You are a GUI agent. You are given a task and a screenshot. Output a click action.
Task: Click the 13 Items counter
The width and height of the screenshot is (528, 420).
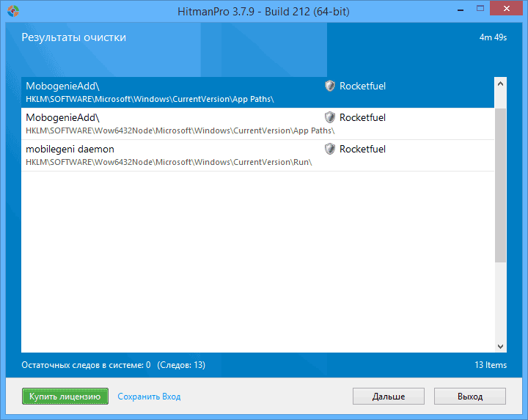pos(491,365)
